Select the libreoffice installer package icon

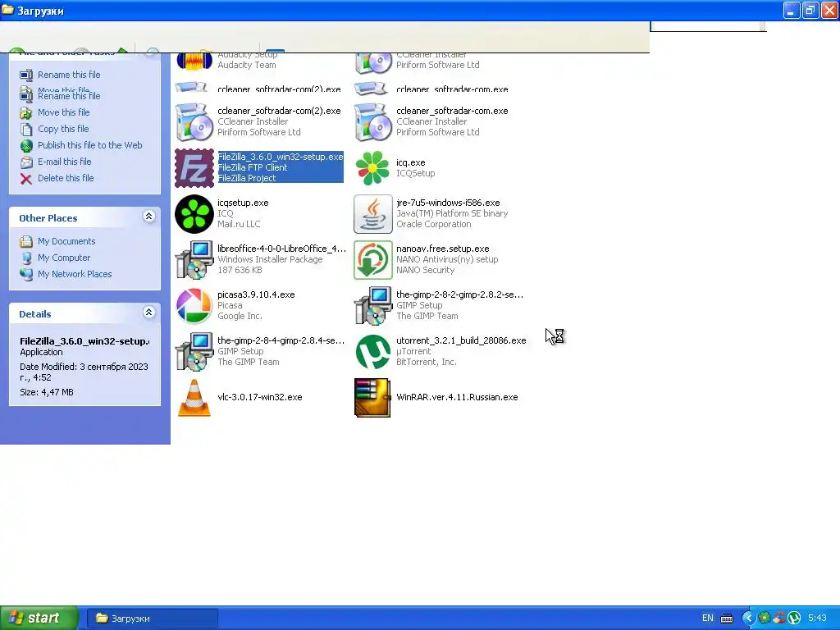pyautogui.click(x=194, y=260)
